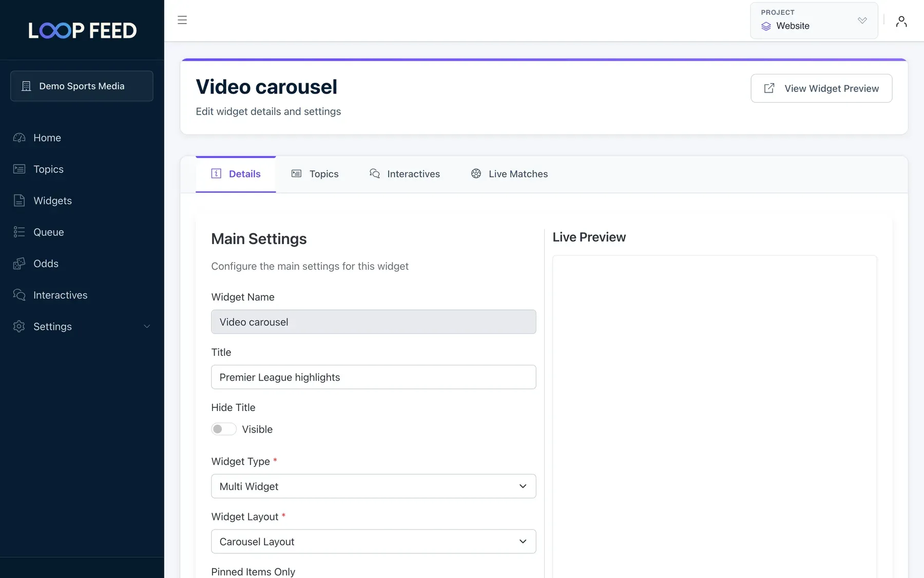The height and width of the screenshot is (578, 924).
Task: Click the Home dashboard icon in sidebar
Action: [x=19, y=138]
